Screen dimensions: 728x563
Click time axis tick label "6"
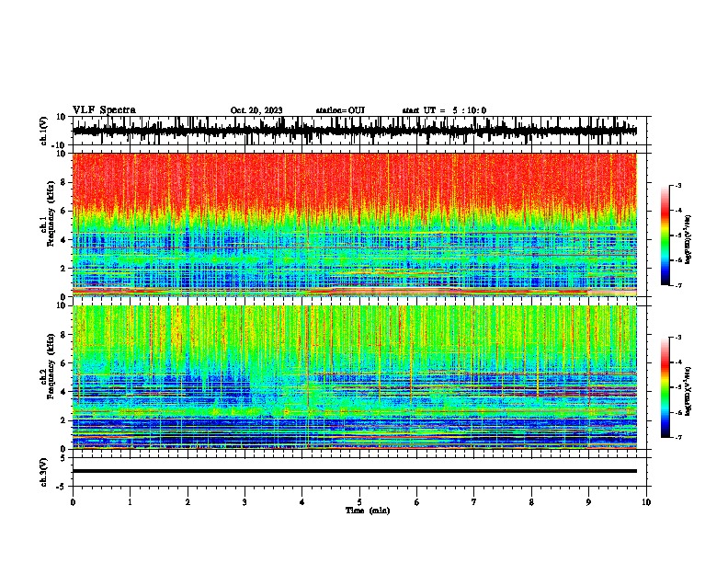416,502
